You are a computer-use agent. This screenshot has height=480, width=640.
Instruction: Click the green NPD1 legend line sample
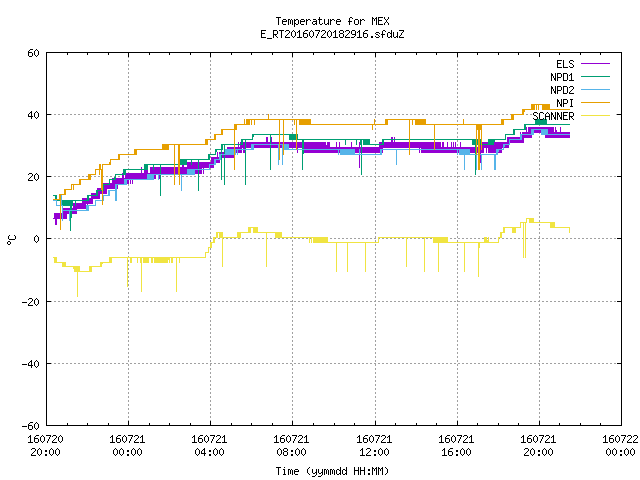(x=595, y=76)
